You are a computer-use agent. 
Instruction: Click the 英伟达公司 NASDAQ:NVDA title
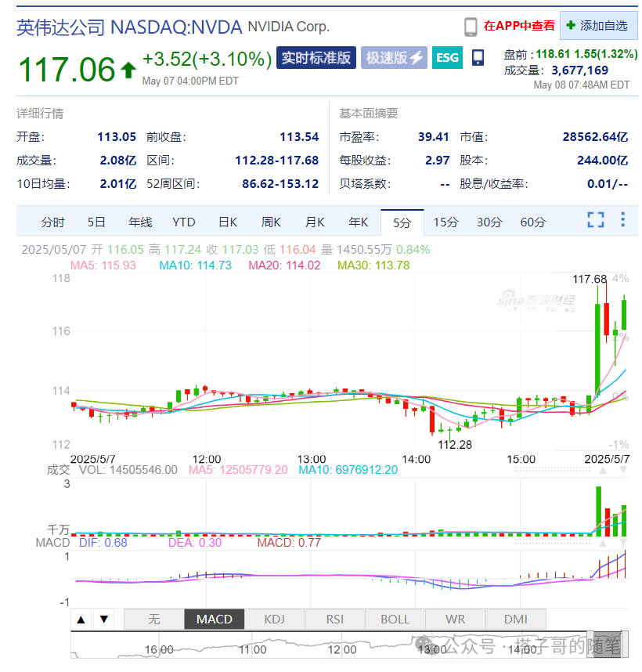[129, 27]
